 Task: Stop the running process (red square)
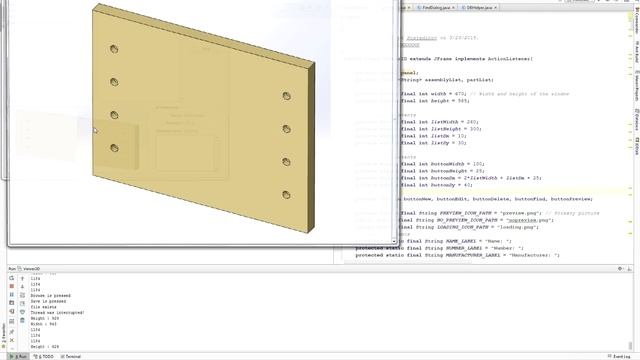11,286
